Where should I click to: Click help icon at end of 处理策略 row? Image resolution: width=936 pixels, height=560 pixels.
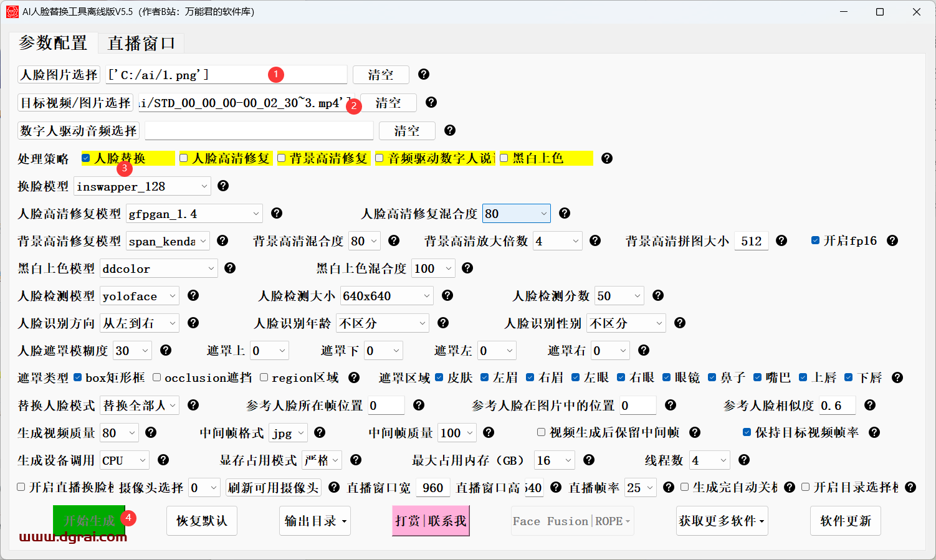[607, 158]
